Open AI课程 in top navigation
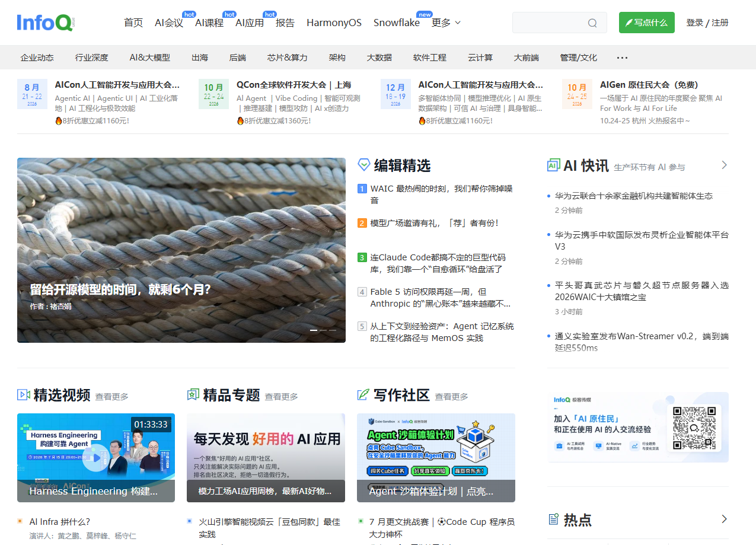Viewport: 756px width, 545px height. coord(209,23)
